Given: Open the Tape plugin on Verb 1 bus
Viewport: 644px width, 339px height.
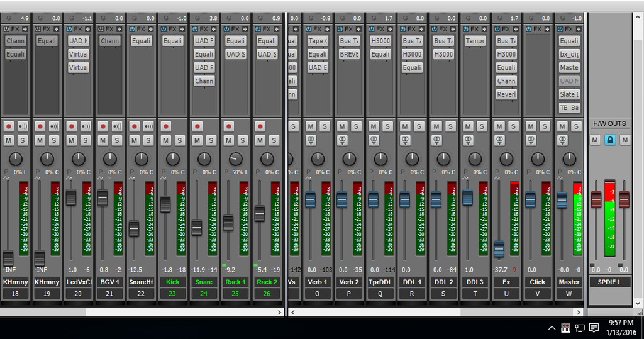Looking at the screenshot, I should 318,41.
